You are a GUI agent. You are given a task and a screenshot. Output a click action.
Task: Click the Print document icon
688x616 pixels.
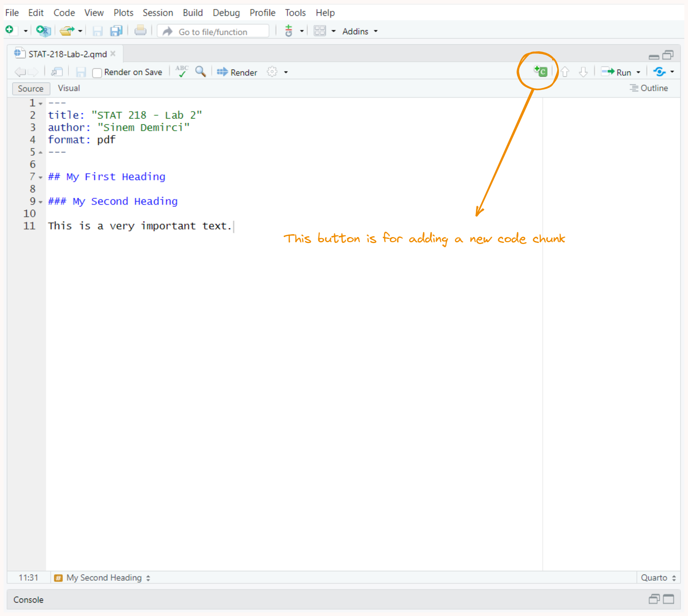(x=140, y=31)
